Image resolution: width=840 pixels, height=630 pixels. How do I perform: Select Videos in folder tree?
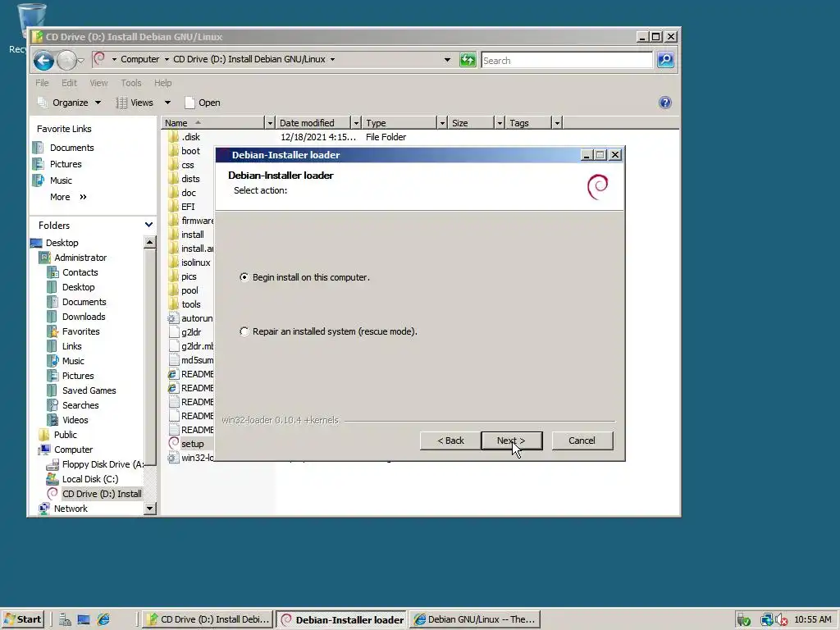(68, 420)
